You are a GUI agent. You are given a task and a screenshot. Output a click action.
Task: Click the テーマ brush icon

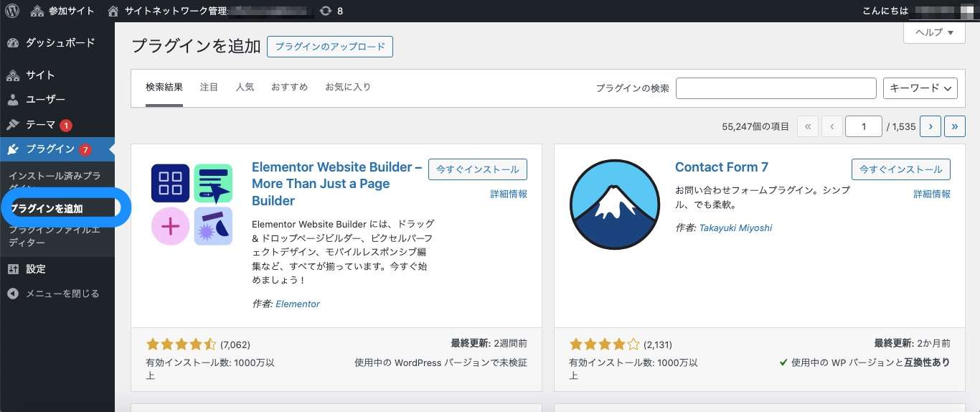pyautogui.click(x=13, y=125)
